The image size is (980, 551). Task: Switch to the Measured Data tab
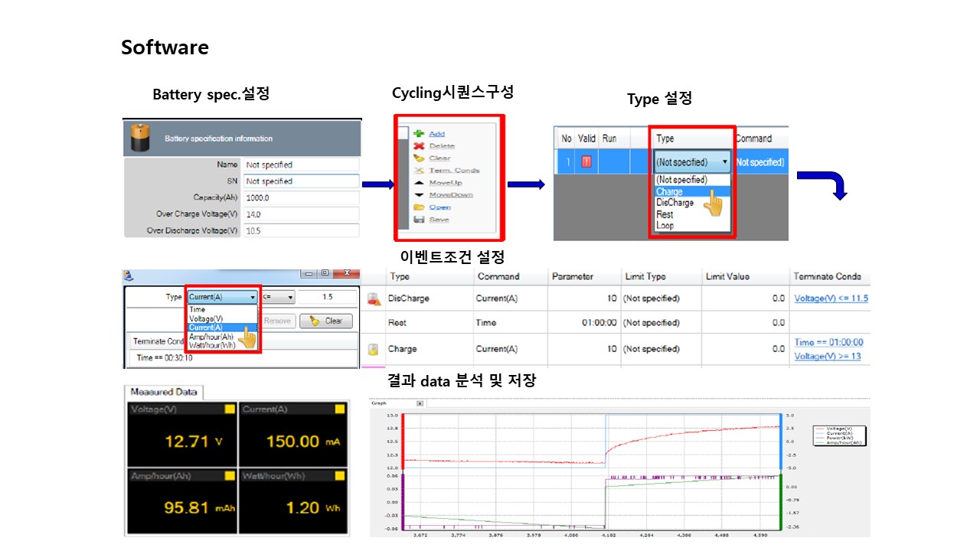coord(164,392)
